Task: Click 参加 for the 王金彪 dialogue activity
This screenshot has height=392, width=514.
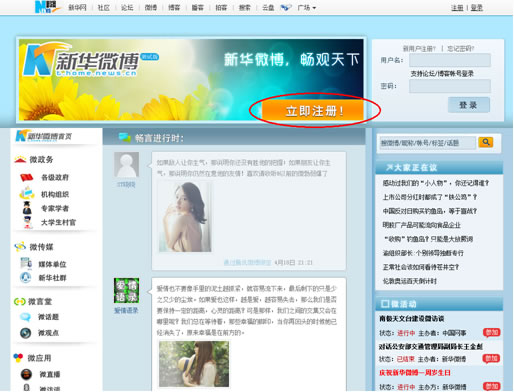Action: (491, 359)
